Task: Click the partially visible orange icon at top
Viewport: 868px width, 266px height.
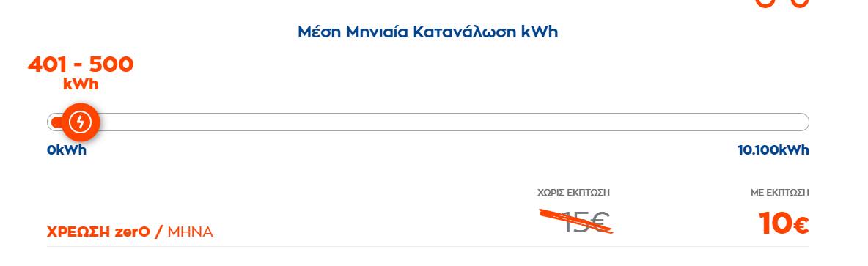Action: [774, 4]
